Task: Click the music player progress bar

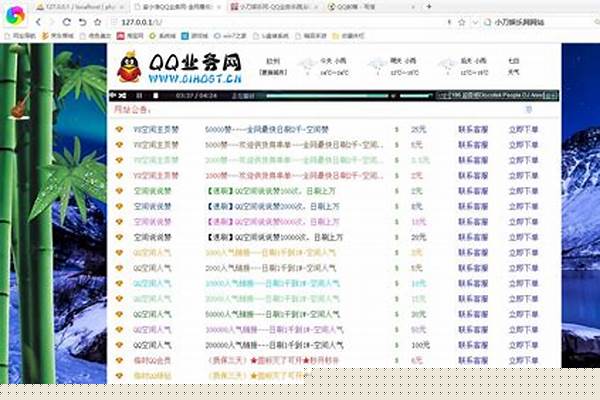Action: tap(327, 96)
